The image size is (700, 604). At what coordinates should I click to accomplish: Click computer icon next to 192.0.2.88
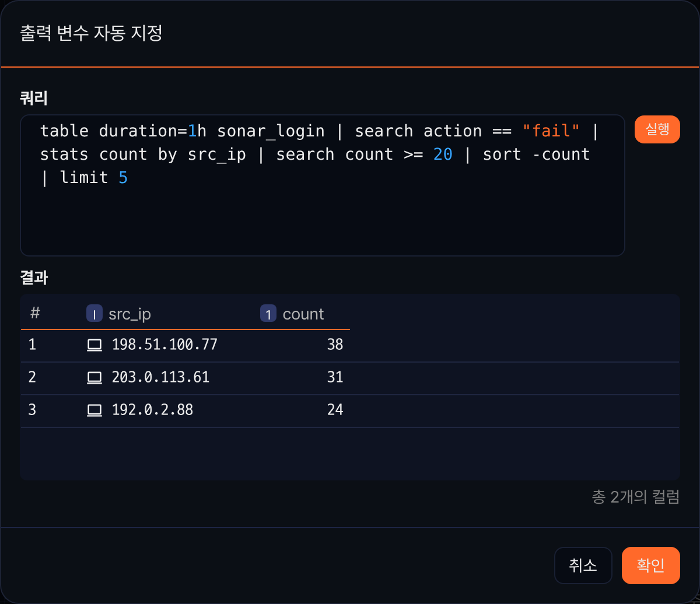[94, 410]
